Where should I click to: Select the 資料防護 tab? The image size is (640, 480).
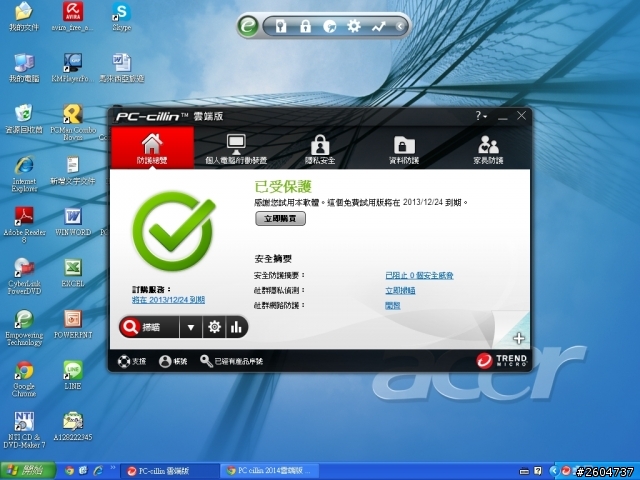pyautogui.click(x=404, y=149)
